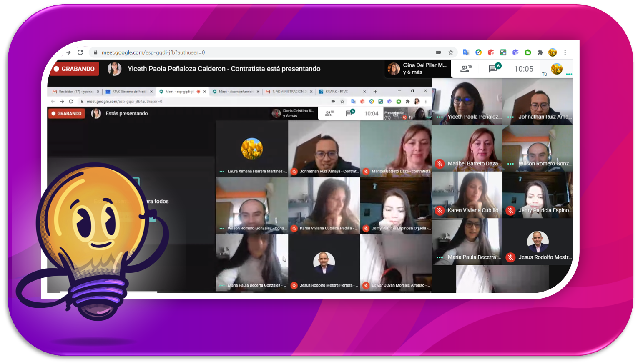The height and width of the screenshot is (364, 638).
Task: Select Wilson Romero Gonzalez - Contr... tile
Action: pos(252,205)
